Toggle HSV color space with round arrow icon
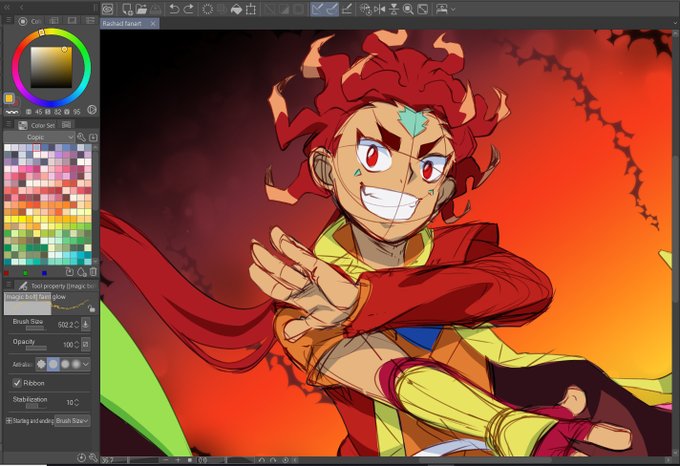 pos(92,110)
